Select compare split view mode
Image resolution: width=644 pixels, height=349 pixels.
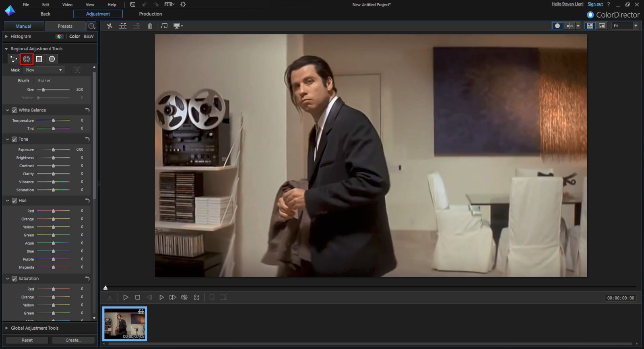(570, 26)
